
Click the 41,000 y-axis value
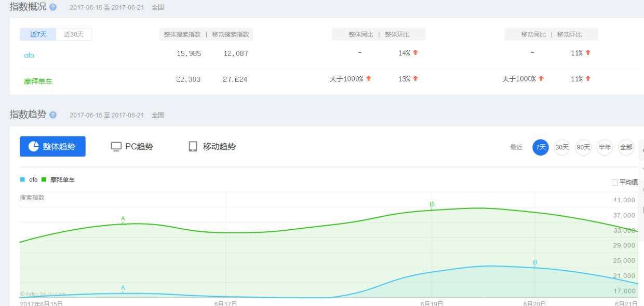pyautogui.click(x=624, y=200)
